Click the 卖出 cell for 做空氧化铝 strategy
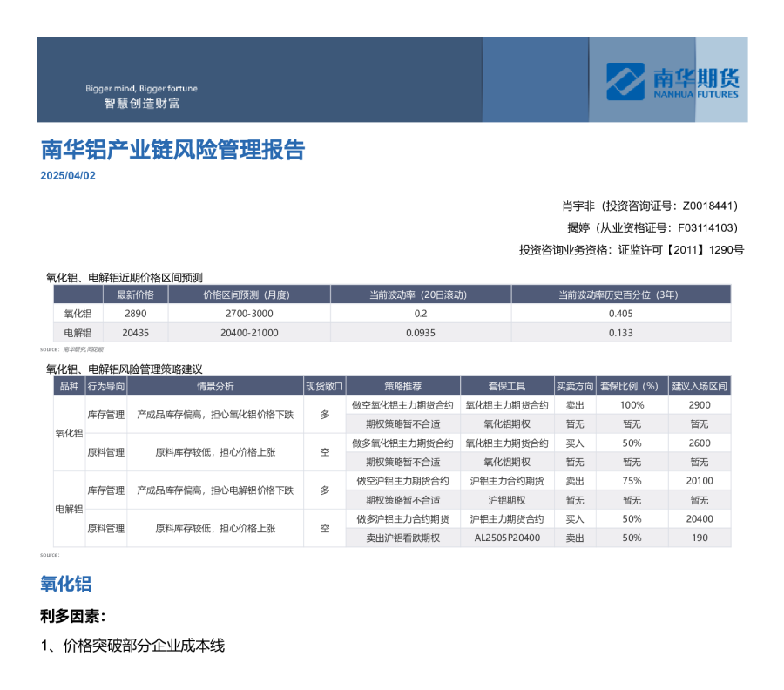784x690 pixels. pos(576,405)
